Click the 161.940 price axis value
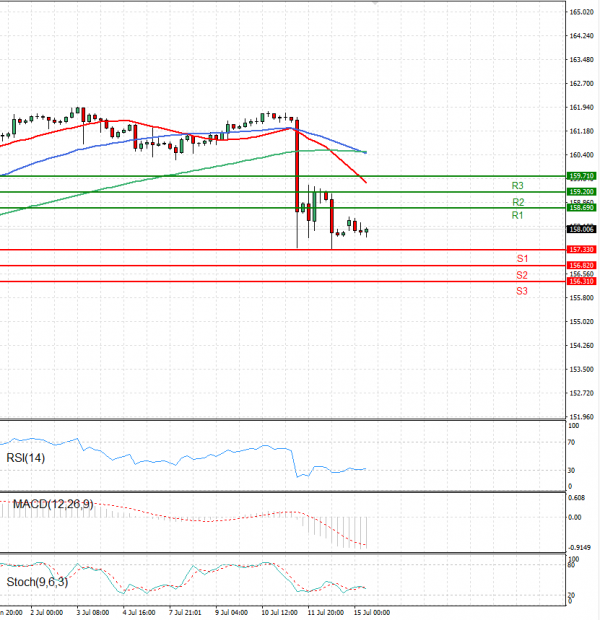 pyautogui.click(x=581, y=108)
